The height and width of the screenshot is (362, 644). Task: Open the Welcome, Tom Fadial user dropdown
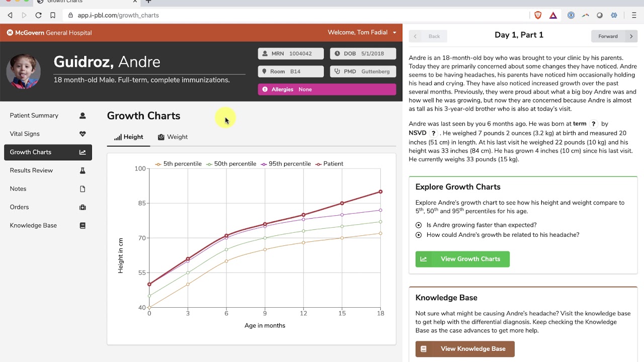pos(362,32)
